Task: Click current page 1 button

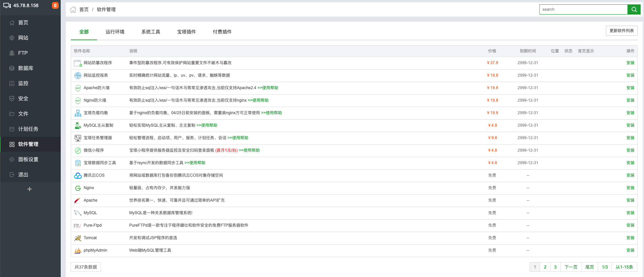Action: pos(535,267)
